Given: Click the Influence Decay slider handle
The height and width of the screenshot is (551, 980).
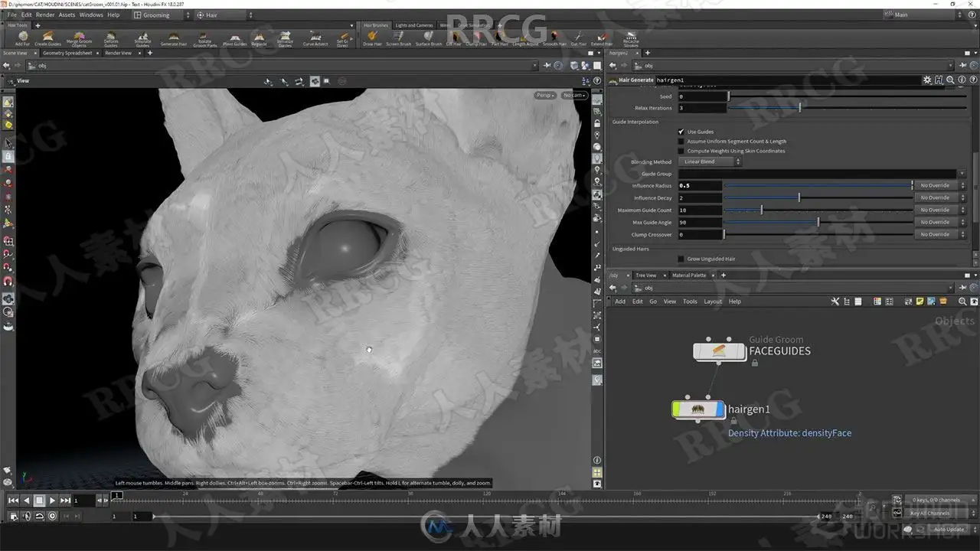Looking at the screenshot, I should point(799,197).
